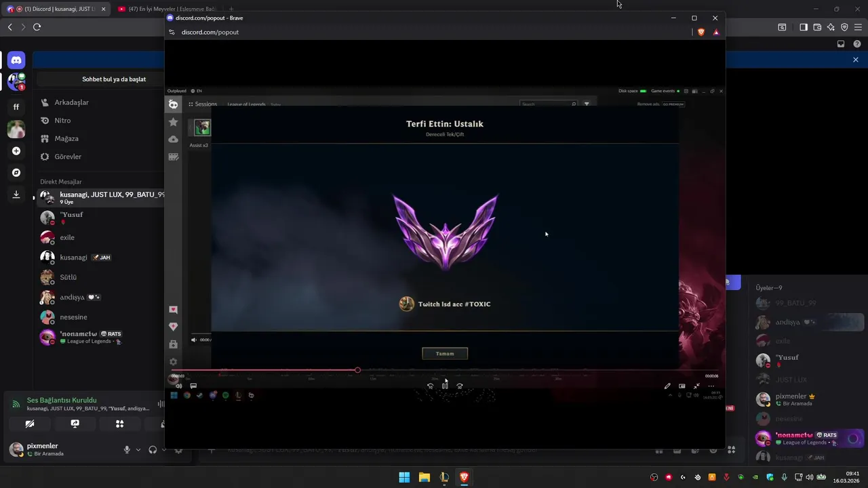Open the Discord inbox icon

[841, 44]
